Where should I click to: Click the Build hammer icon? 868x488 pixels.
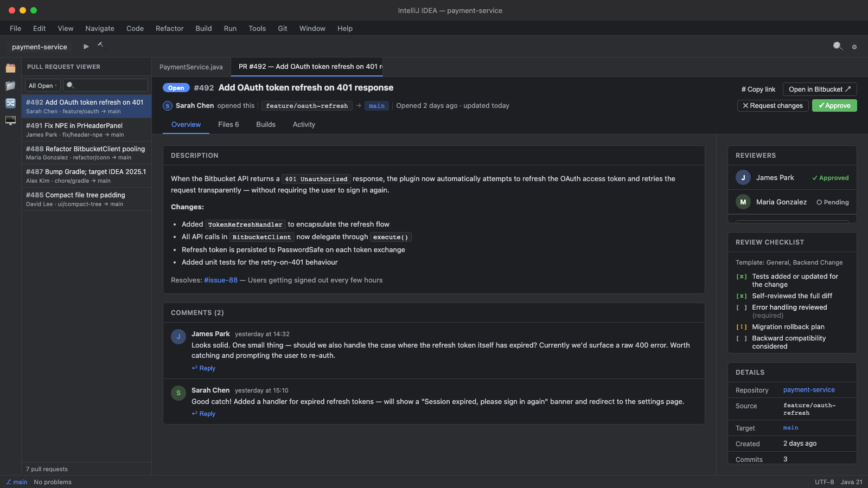tap(100, 45)
